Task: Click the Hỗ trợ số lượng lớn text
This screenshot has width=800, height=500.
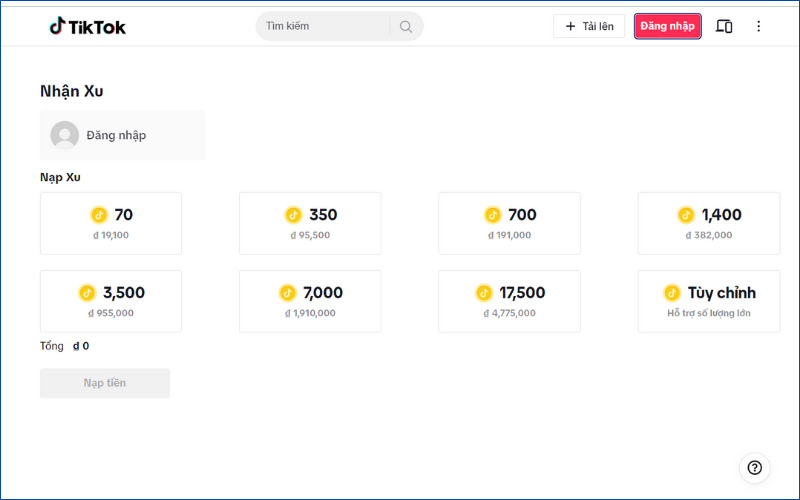Action: [x=709, y=313]
